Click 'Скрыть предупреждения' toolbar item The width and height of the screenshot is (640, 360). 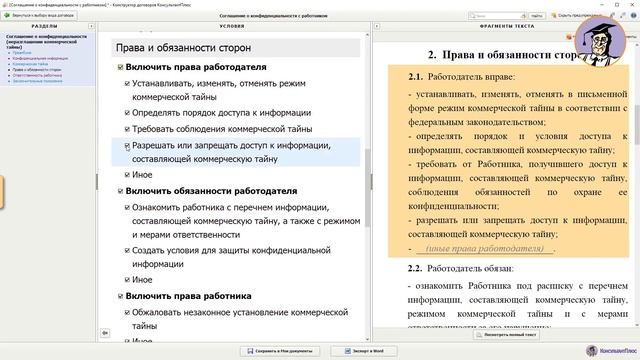coord(577,16)
